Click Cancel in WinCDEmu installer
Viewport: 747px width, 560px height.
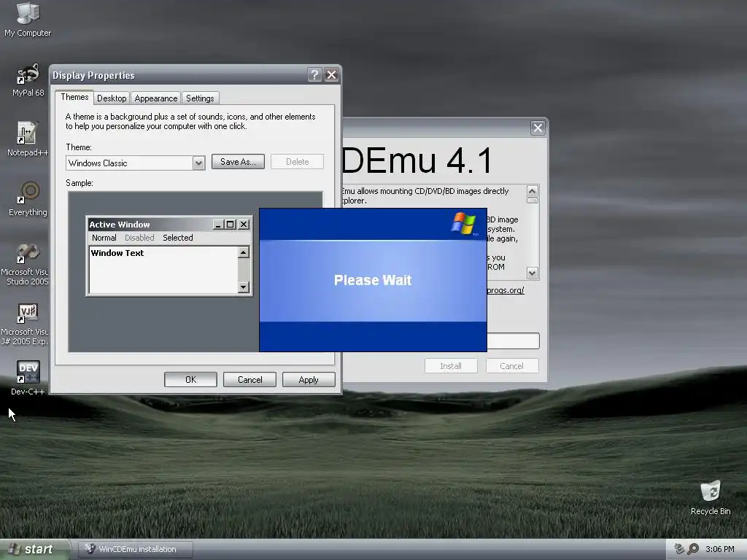tap(511, 366)
